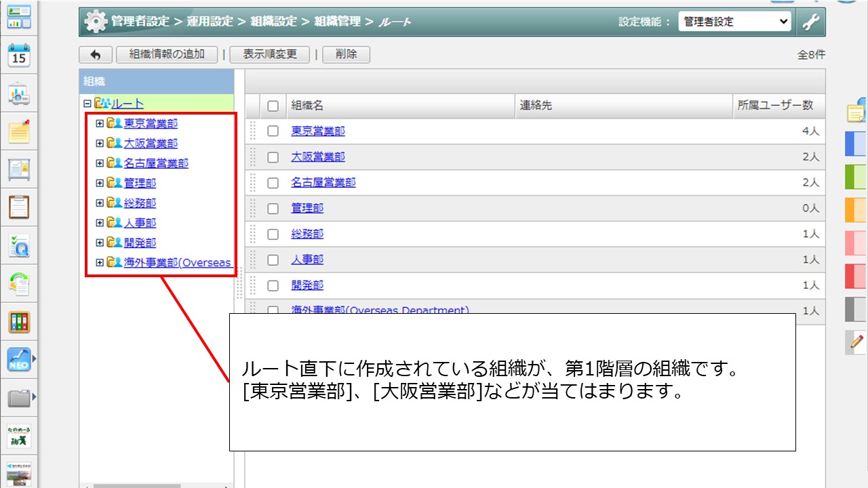Click the 組織情報の追加 button
This screenshot has width=868, height=488.
click(x=167, y=55)
